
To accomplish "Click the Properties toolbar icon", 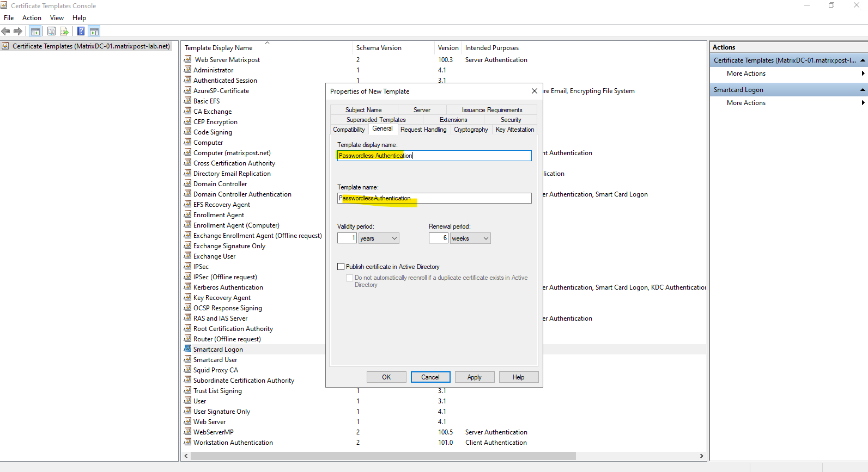I will coord(51,31).
